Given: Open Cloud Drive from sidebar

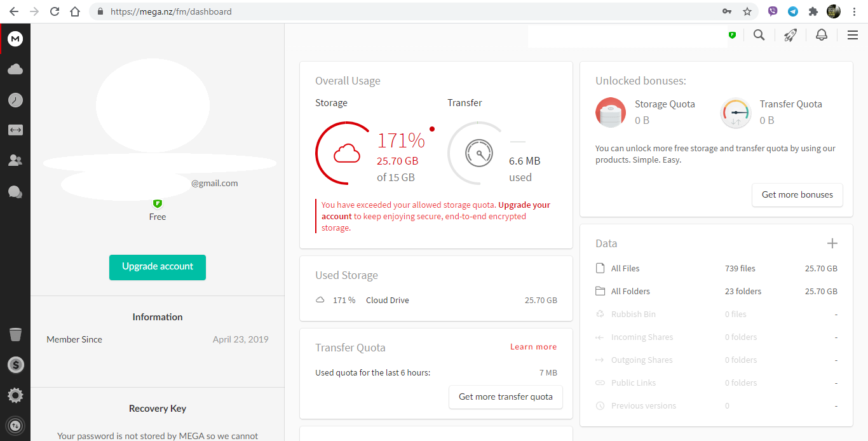Looking at the screenshot, I should (x=15, y=69).
